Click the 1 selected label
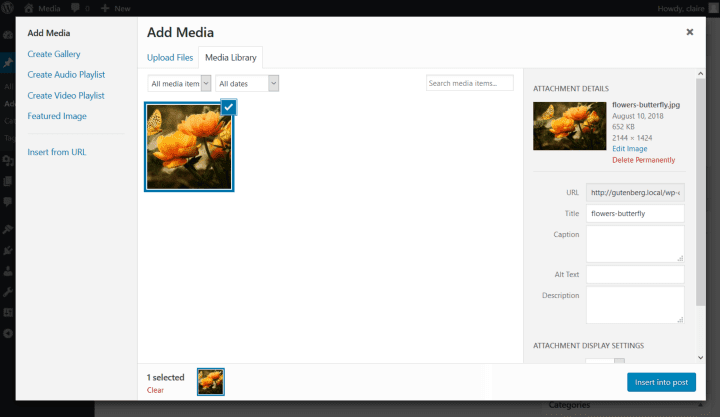 (165, 378)
